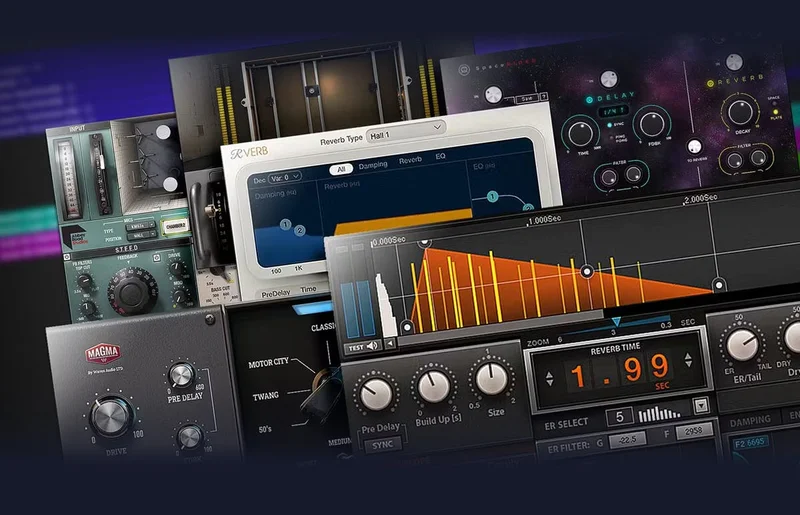This screenshot has height=515, width=800.
Task: Open the mics POSITION dropdown in Abbey Road Chambers
Action: (x=141, y=235)
